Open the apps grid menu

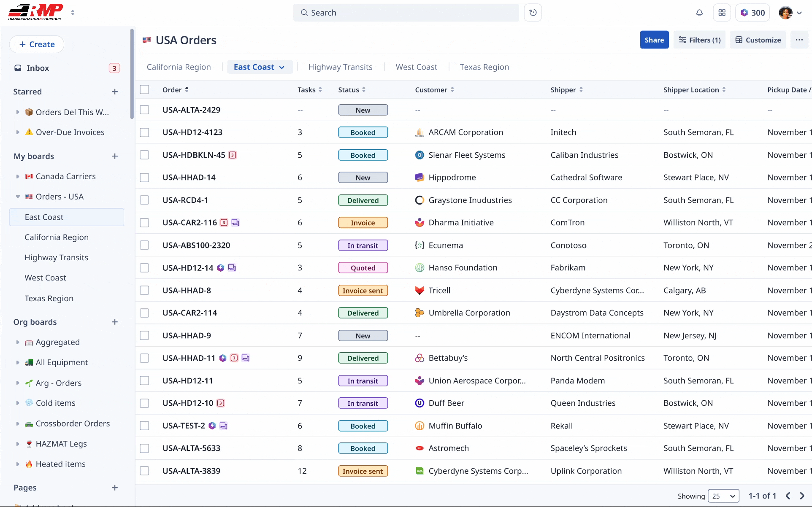(722, 13)
